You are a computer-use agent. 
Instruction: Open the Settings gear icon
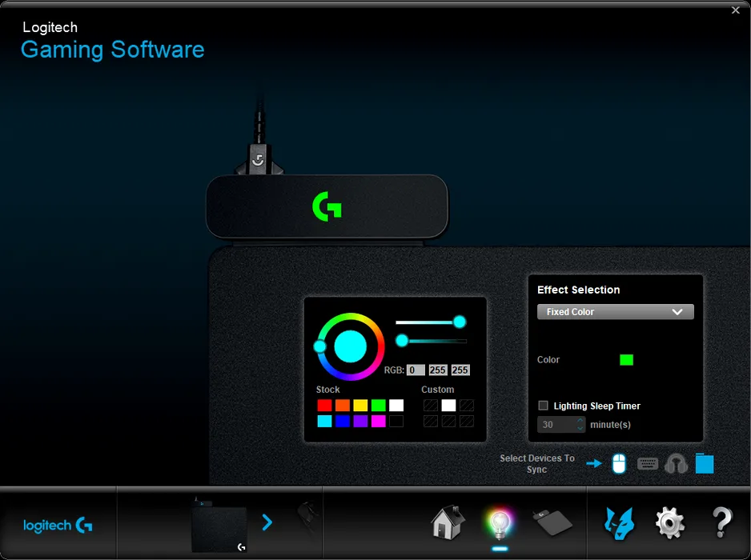[x=670, y=522]
